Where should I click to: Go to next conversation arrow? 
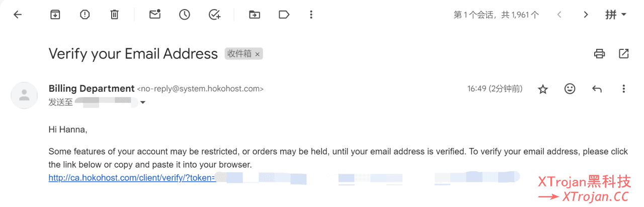(586, 15)
